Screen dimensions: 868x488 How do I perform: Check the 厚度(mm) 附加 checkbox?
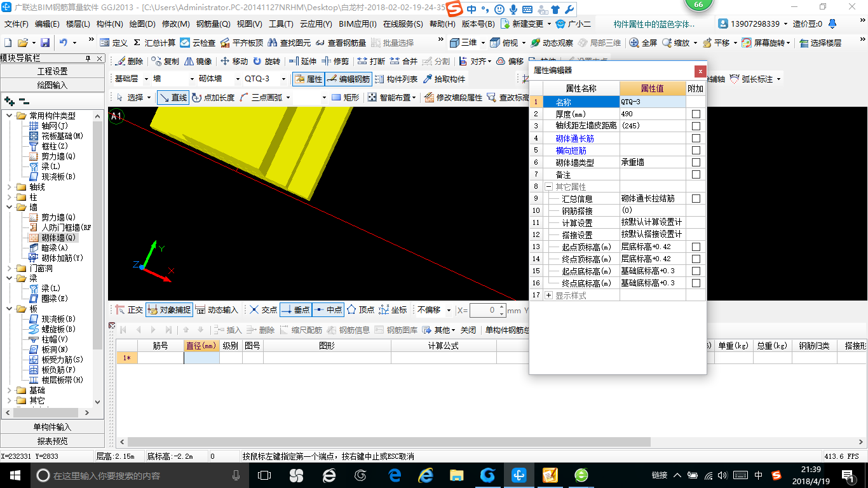(x=696, y=114)
